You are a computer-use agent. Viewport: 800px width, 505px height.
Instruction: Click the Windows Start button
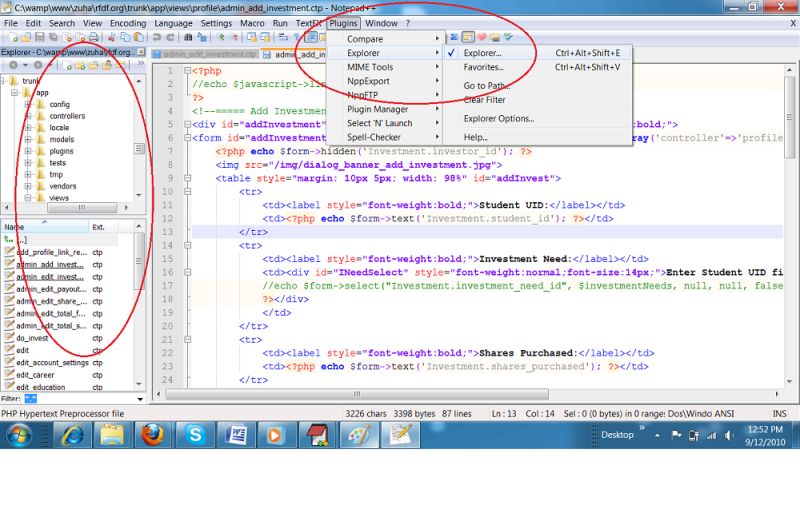point(19,436)
